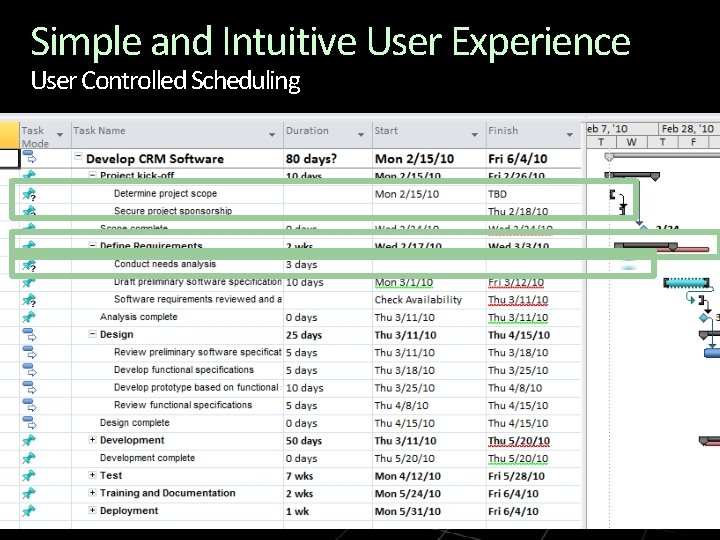Viewport: 720px width, 540px height.
Task: Click task mode icon for Develop prototype row
Action: [29, 388]
